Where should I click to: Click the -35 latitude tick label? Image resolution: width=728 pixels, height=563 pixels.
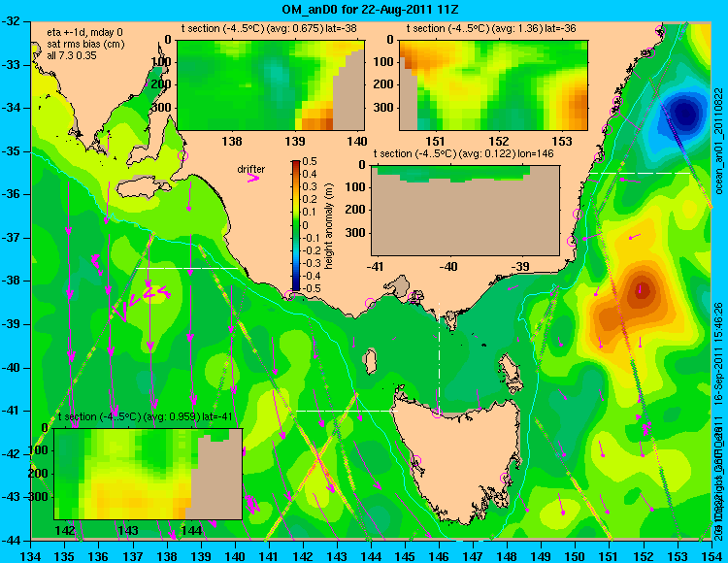click(13, 151)
